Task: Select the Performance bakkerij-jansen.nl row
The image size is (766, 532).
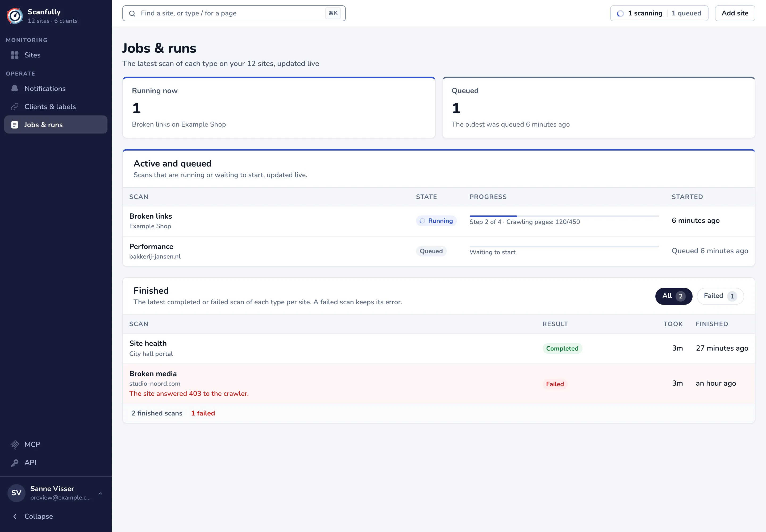Action: (439, 251)
